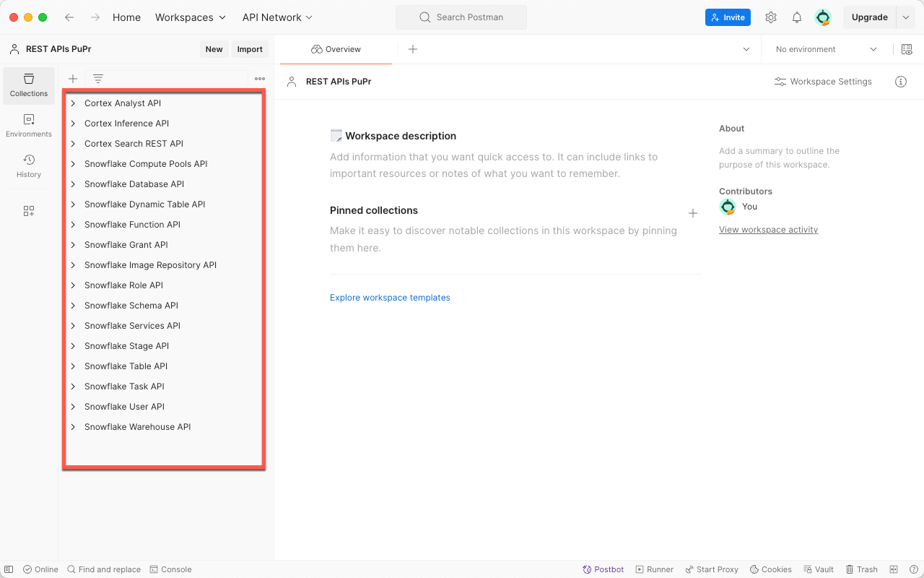The image size is (924, 578).
Task: Expand the Snowflake Warehouse API collection
Action: tap(73, 427)
